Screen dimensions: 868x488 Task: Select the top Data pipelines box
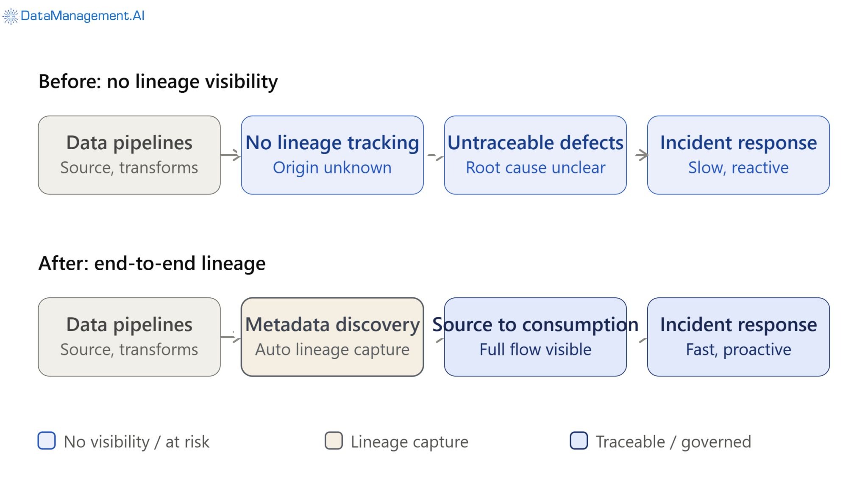(x=129, y=155)
